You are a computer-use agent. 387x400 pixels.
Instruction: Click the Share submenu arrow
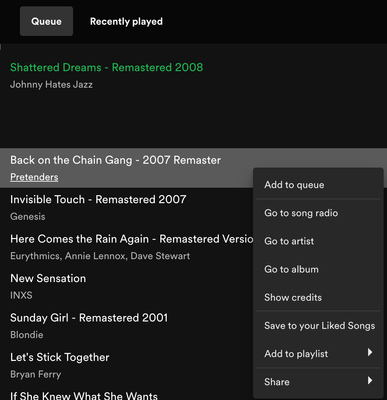tap(370, 381)
